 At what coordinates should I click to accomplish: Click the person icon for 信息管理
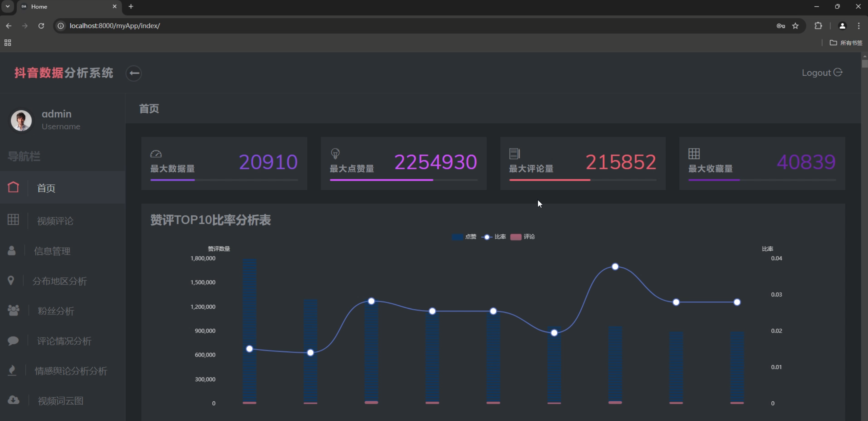coord(12,250)
